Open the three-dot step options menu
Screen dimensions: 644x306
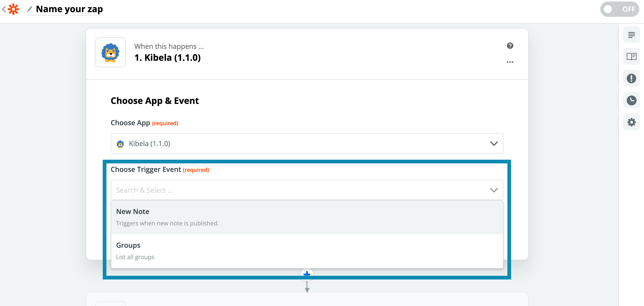coord(510,62)
